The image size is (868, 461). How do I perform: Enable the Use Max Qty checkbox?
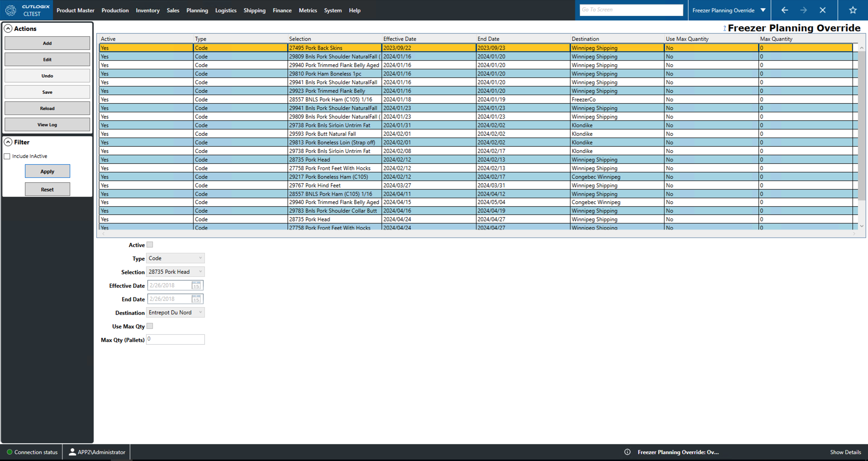[150, 326]
